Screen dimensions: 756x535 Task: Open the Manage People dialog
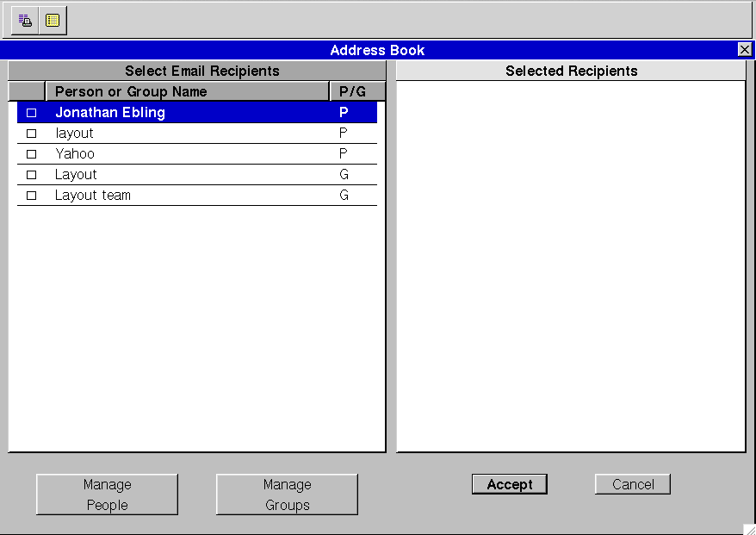pyautogui.click(x=107, y=495)
